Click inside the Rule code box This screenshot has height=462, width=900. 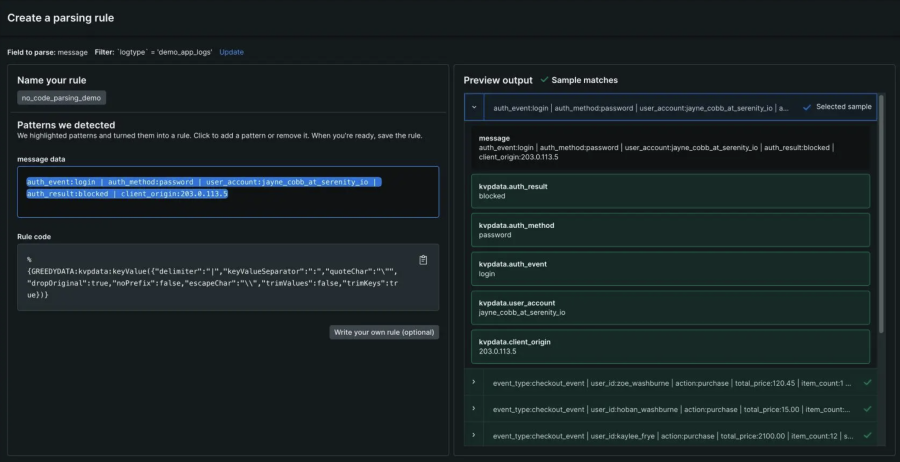coord(228,277)
